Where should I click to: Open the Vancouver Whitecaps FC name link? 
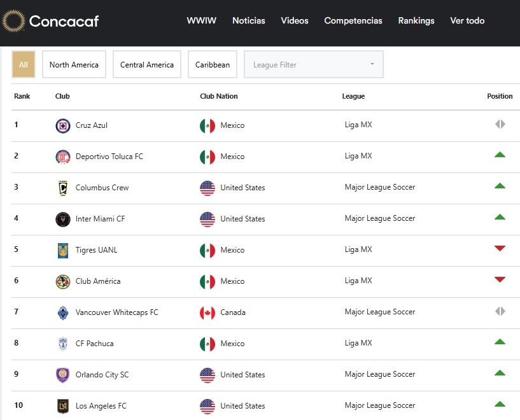pos(116,312)
